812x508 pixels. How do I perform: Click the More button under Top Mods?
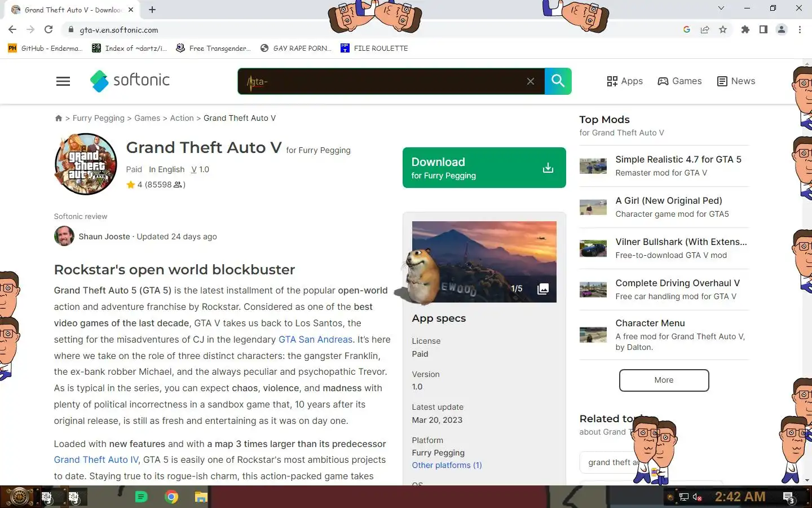tap(664, 380)
